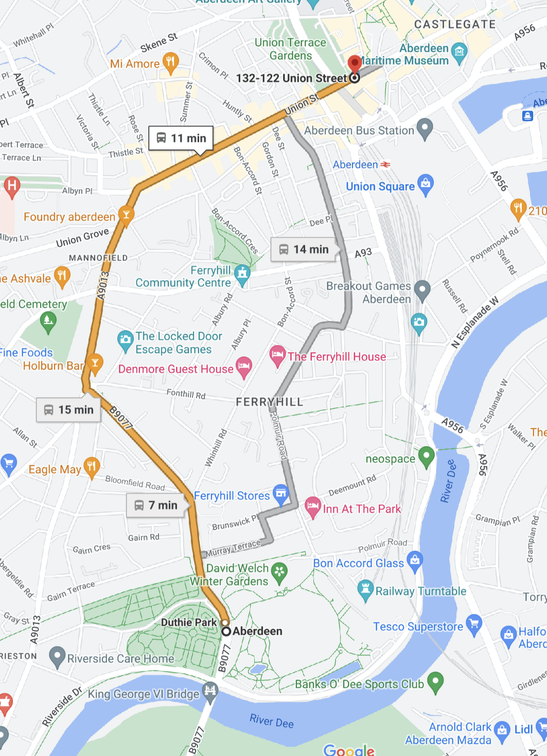This screenshot has height=756, width=547.
Task: Select the 11 min bus route label
Action: [181, 138]
